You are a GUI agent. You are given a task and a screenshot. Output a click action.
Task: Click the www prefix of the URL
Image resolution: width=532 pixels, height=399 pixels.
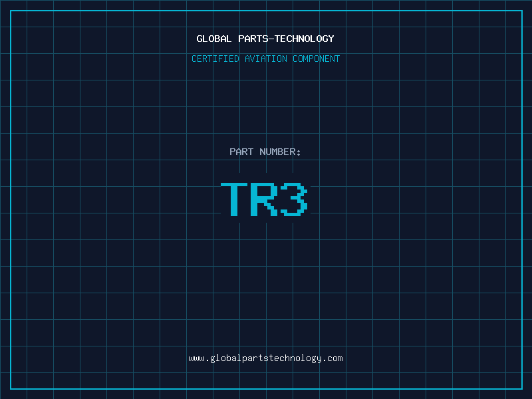pyautogui.click(x=196, y=358)
